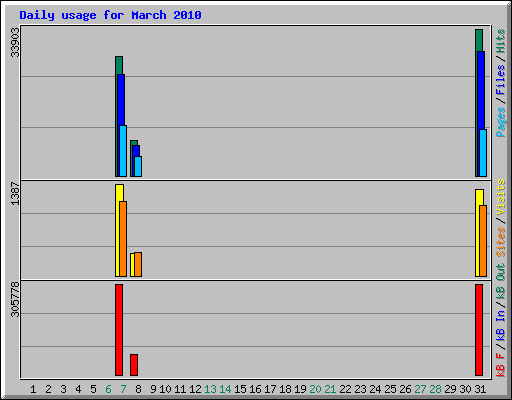The height and width of the screenshot is (400, 512).
Task: Click day label 8 on the axis
Action: 138,389
